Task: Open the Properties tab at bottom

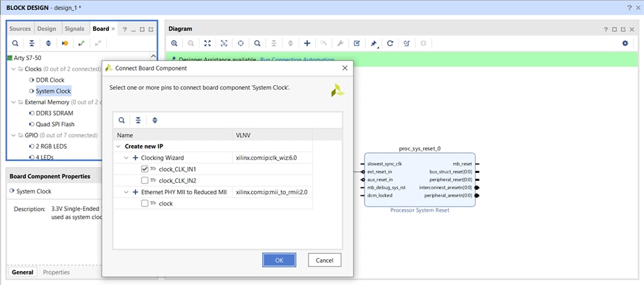Action: pos(56,272)
